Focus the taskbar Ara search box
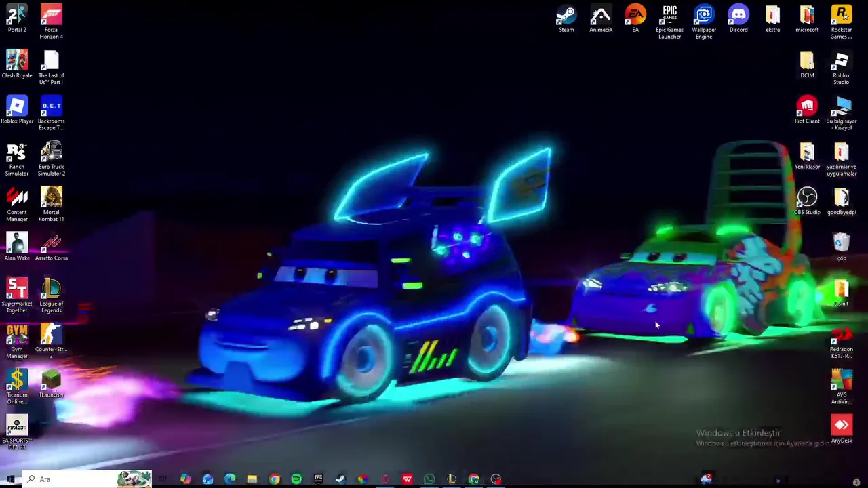This screenshot has width=868, height=488. [87, 479]
